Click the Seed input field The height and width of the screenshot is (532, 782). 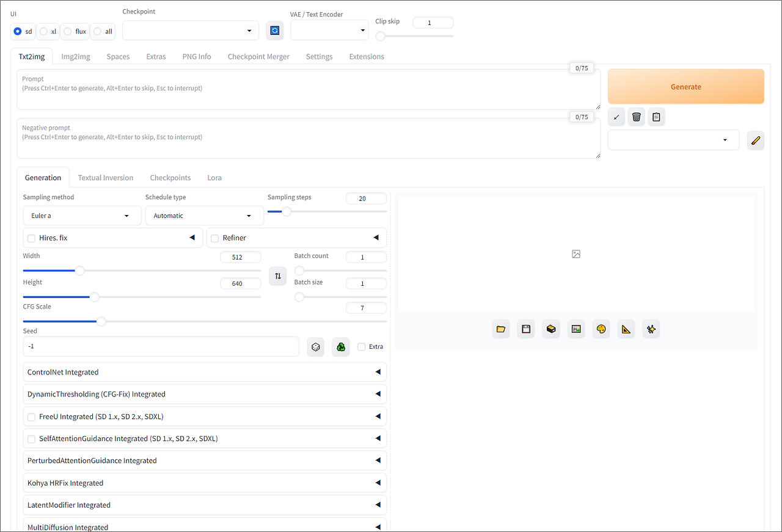(161, 346)
